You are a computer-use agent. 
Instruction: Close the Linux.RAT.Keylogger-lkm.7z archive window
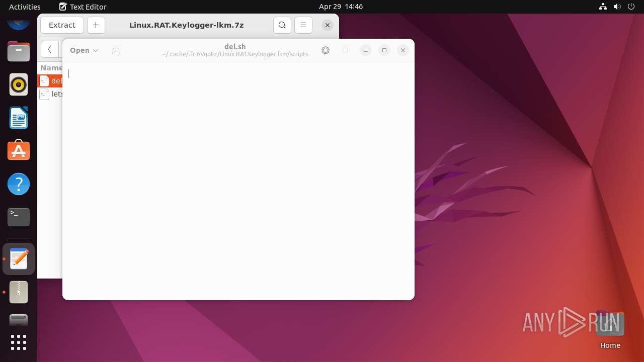pyautogui.click(x=327, y=25)
